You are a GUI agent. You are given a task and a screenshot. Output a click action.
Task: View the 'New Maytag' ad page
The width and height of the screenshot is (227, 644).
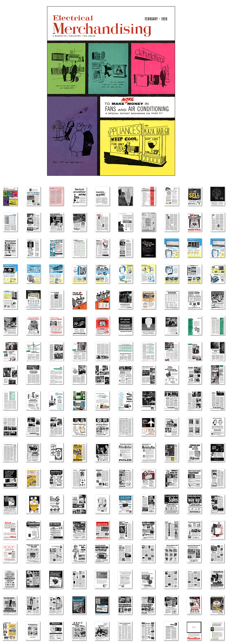pyautogui.click(x=195, y=222)
